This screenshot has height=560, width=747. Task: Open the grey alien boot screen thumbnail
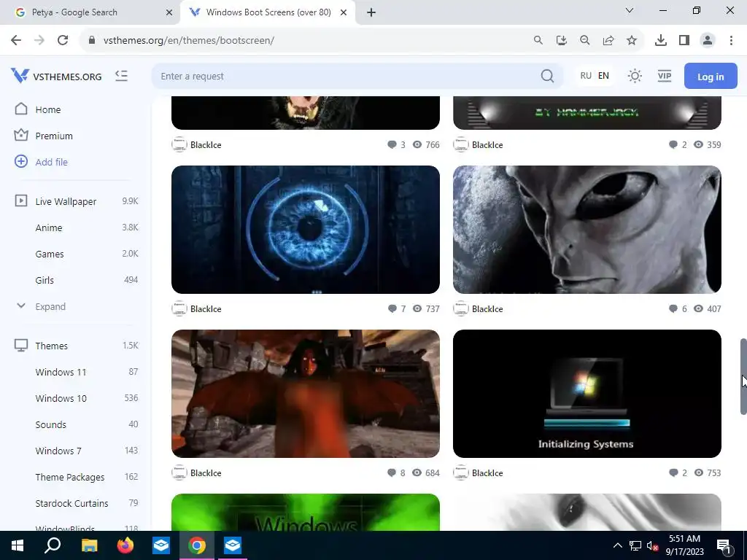coord(587,230)
